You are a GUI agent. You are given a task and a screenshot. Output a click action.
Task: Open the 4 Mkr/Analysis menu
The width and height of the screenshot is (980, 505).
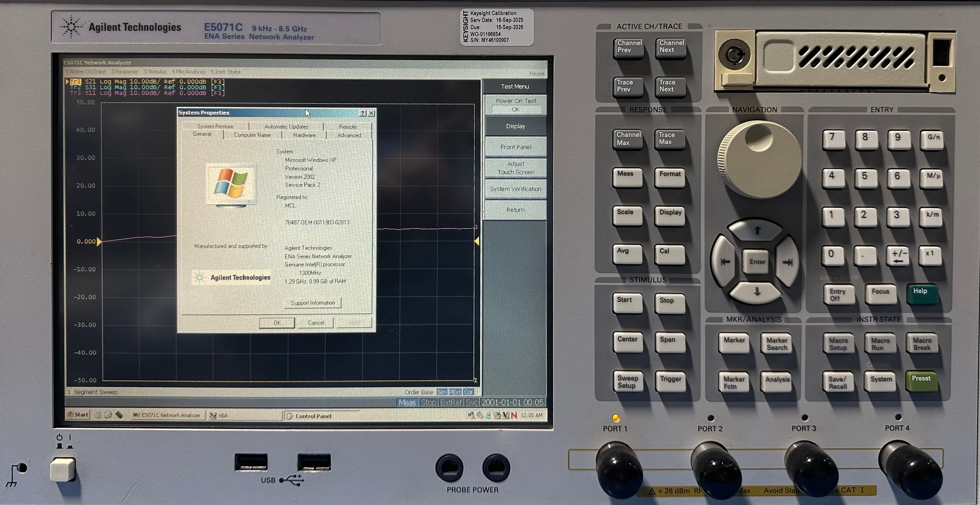pyautogui.click(x=189, y=72)
